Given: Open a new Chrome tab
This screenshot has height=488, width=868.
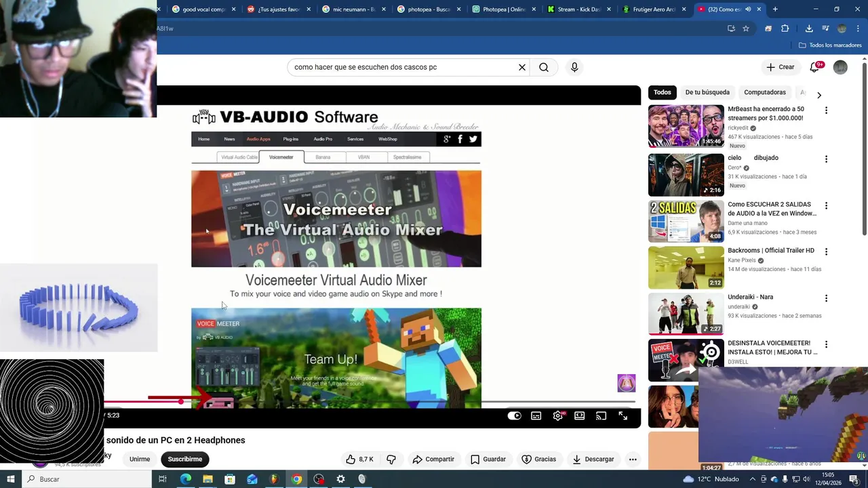Looking at the screenshot, I should coord(775,9).
